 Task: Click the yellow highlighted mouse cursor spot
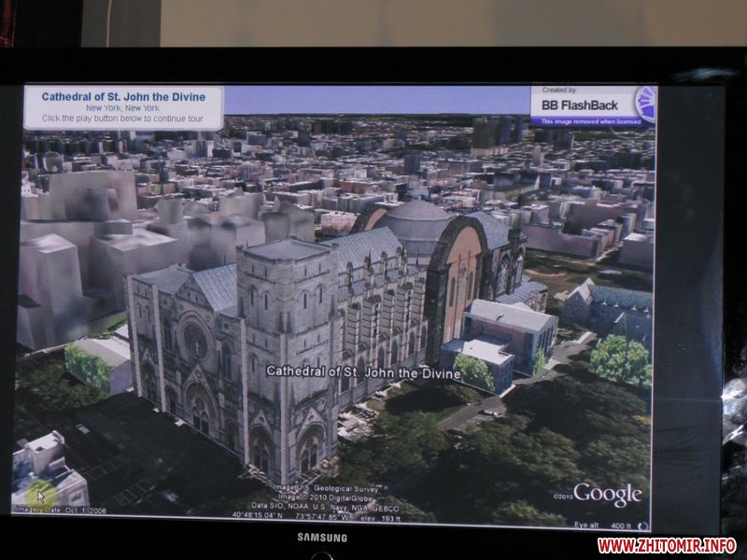click(x=39, y=495)
